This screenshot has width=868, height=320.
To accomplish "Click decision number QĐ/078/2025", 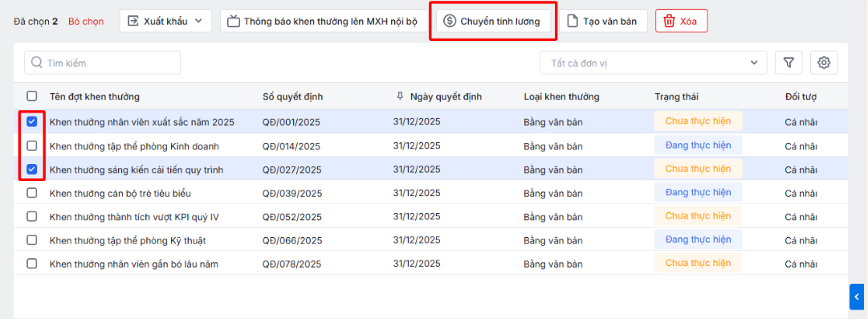I will (x=291, y=265).
